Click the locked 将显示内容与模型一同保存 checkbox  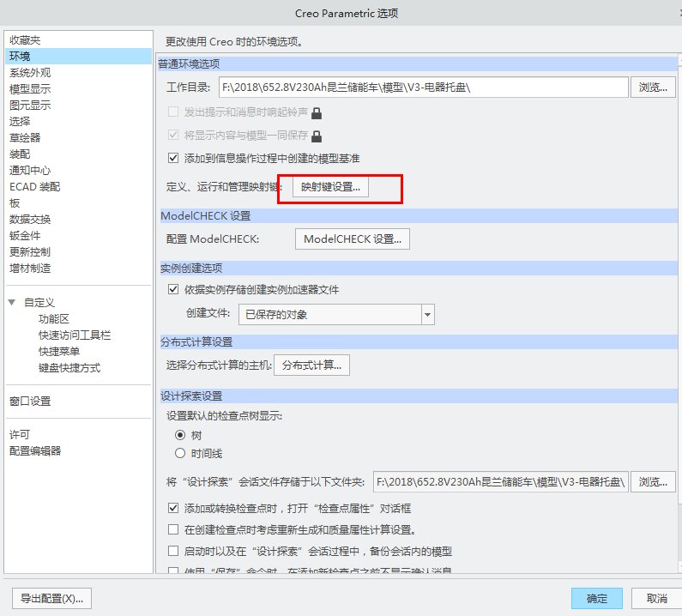173,135
